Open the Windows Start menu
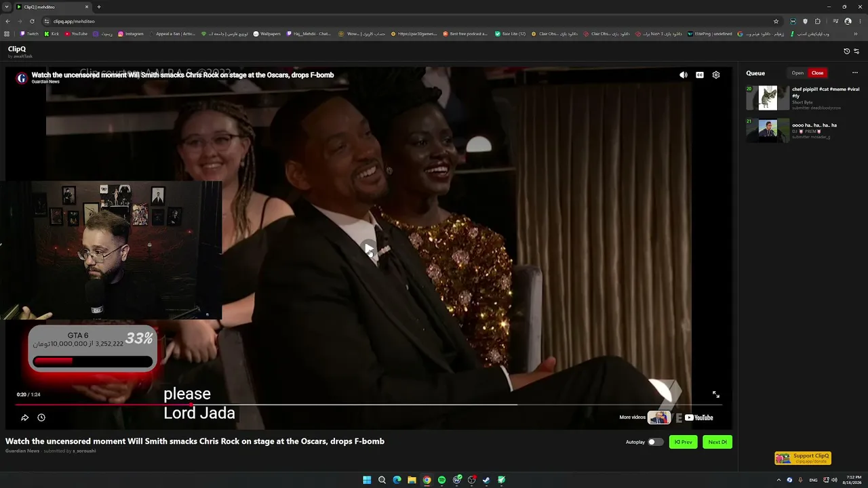The width and height of the screenshot is (868, 488). pos(367,480)
